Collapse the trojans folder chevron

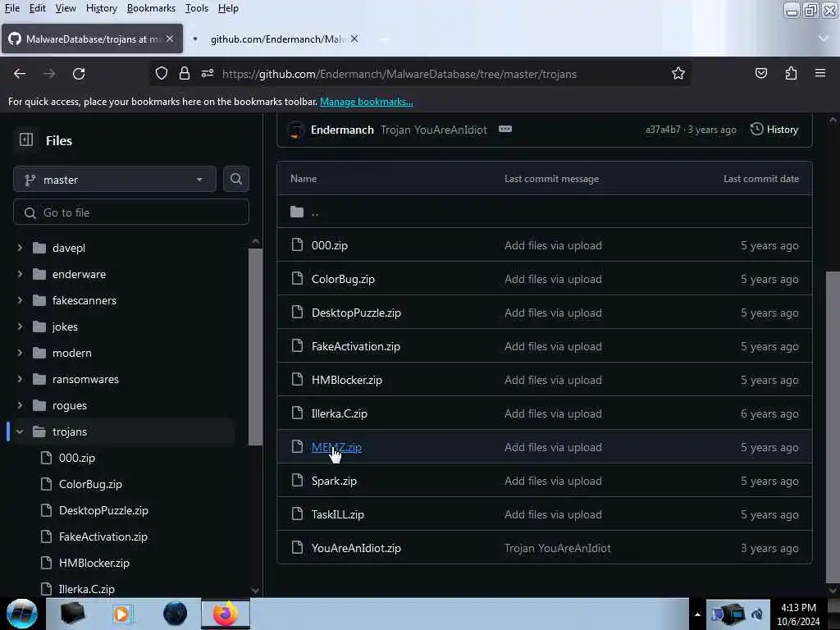pyautogui.click(x=20, y=431)
